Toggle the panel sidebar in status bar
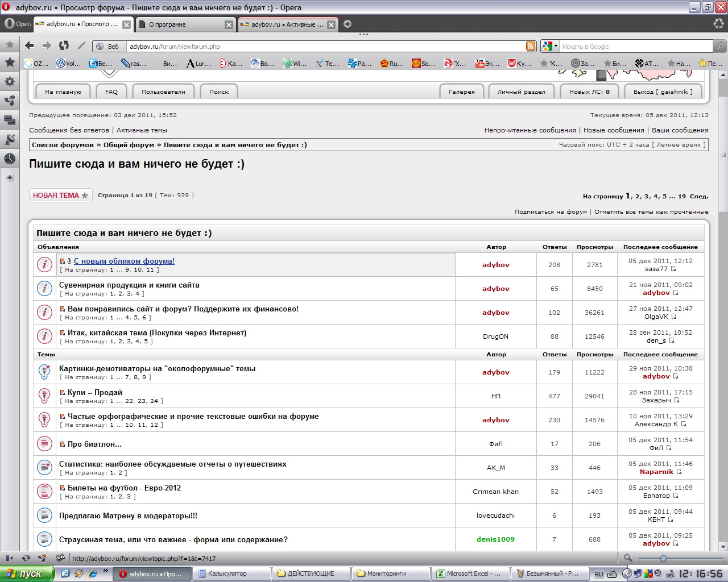Viewport: 728px width, 582px height. click(x=9, y=558)
